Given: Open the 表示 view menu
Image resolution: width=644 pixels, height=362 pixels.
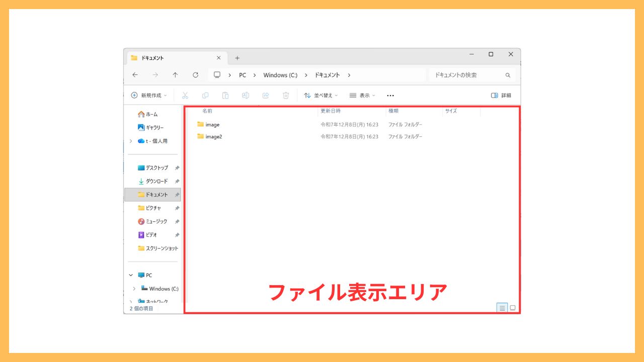Looking at the screenshot, I should [362, 95].
